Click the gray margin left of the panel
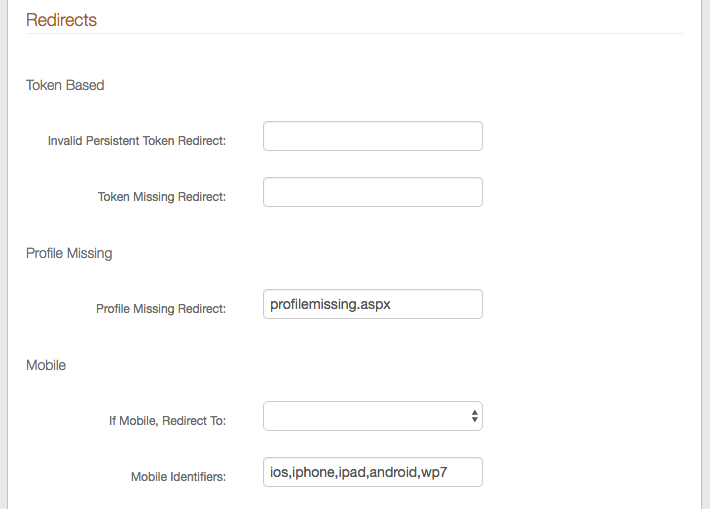 pos(3,250)
